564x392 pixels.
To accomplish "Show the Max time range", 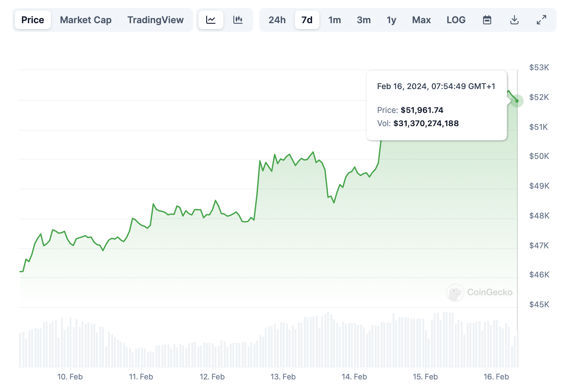I will (x=421, y=20).
